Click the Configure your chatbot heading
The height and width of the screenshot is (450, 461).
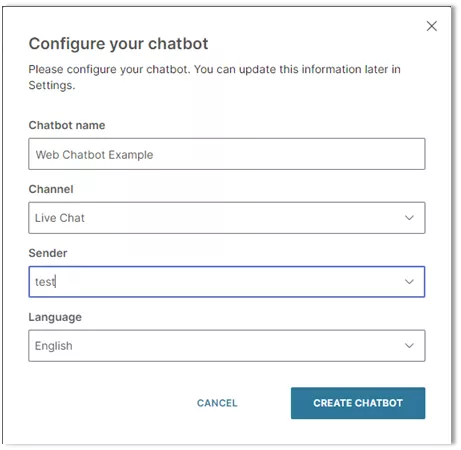point(118,44)
